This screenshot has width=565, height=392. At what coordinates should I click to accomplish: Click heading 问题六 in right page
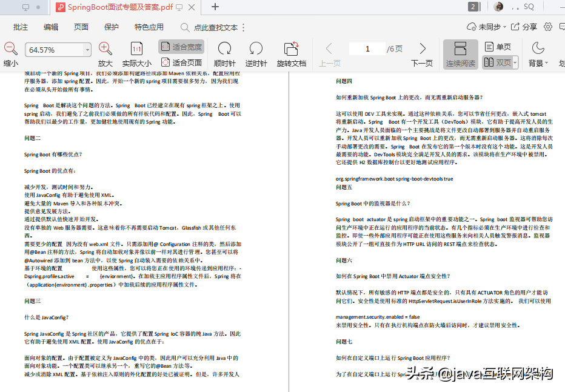pos(344,261)
